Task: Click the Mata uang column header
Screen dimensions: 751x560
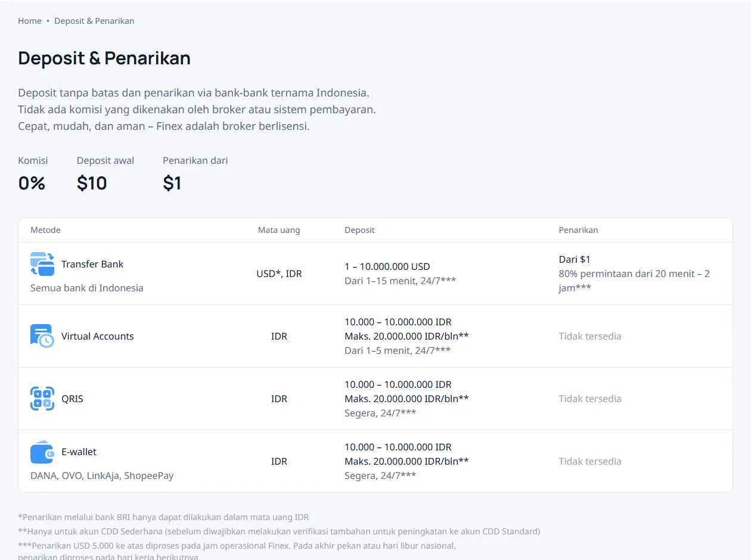Action: [x=279, y=230]
